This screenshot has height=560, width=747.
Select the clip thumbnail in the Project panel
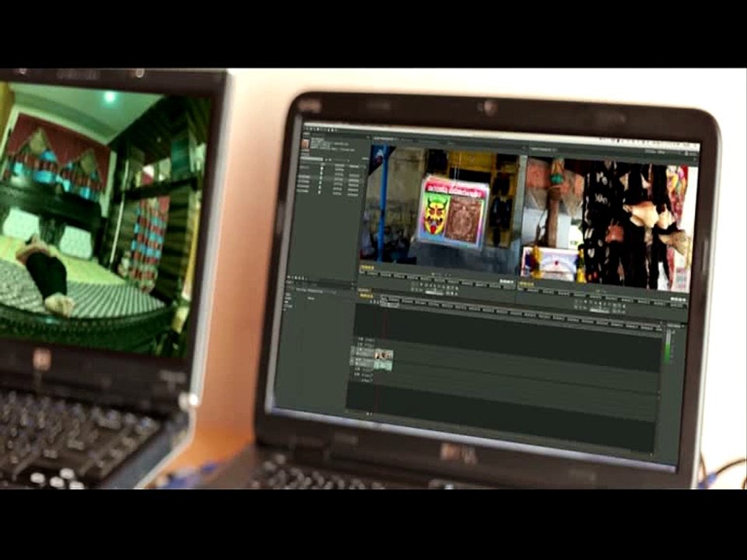click(x=305, y=143)
